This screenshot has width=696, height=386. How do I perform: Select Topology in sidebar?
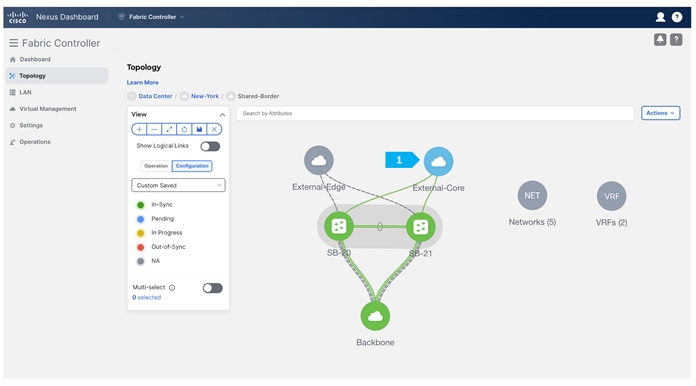click(57, 76)
